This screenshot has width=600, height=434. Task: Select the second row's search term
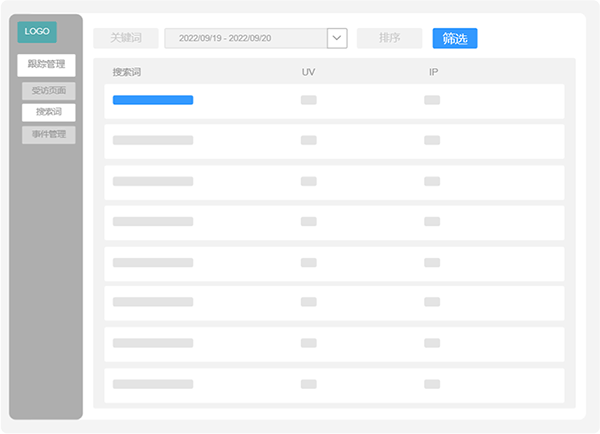[x=153, y=140]
